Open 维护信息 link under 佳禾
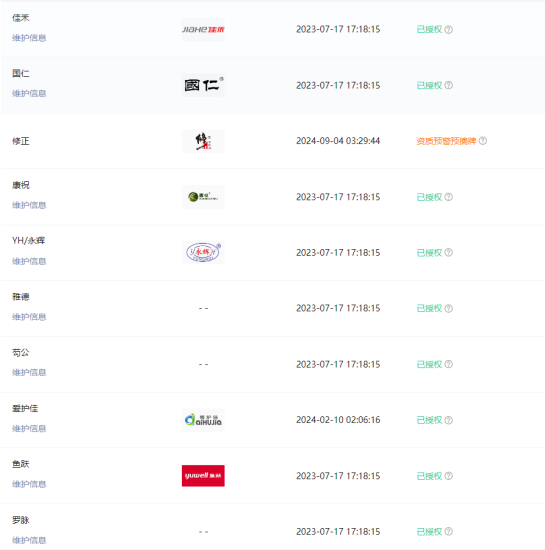This screenshot has height=550, width=545. (x=29, y=38)
